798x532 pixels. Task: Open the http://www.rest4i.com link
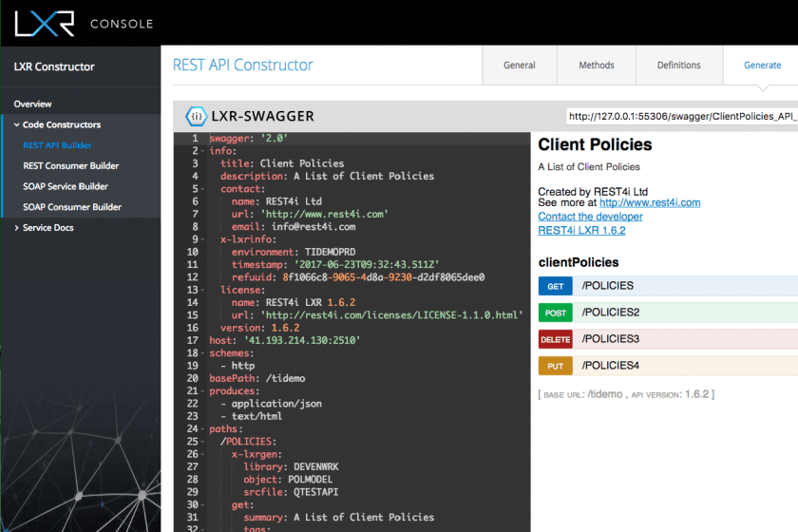(x=649, y=202)
